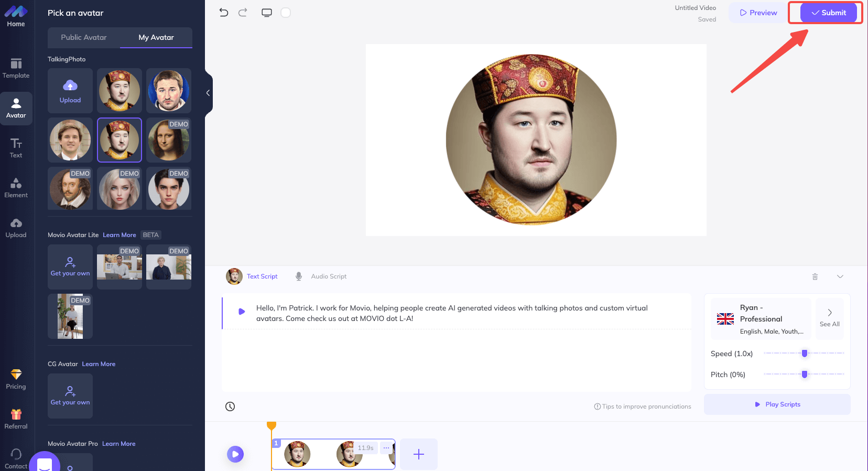The image size is (868, 471).
Task: Select the older man Lite demo avatar
Action: coord(169,267)
